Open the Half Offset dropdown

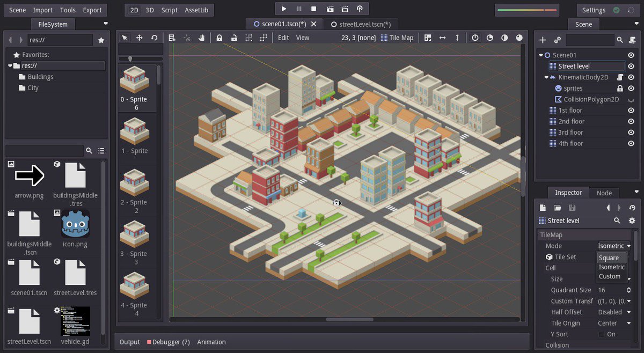tap(613, 312)
